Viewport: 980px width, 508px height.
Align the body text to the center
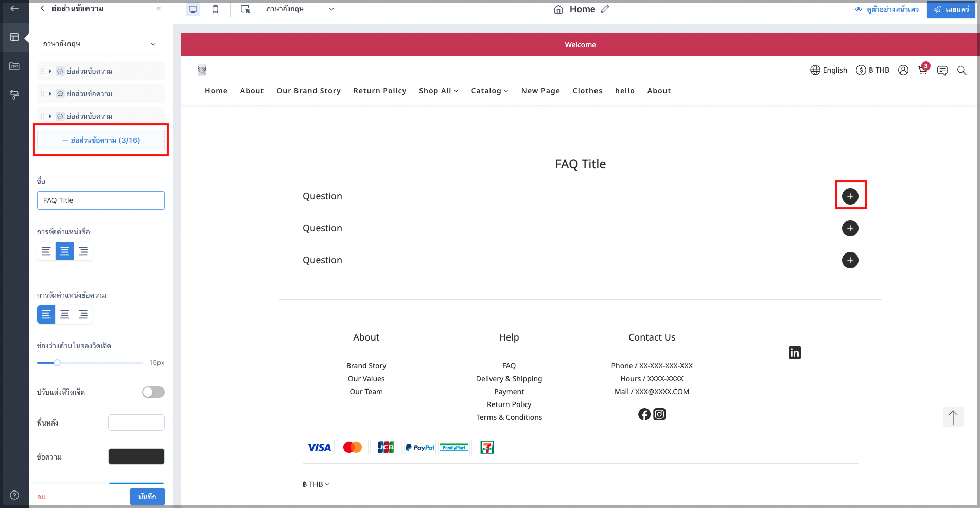click(x=65, y=314)
